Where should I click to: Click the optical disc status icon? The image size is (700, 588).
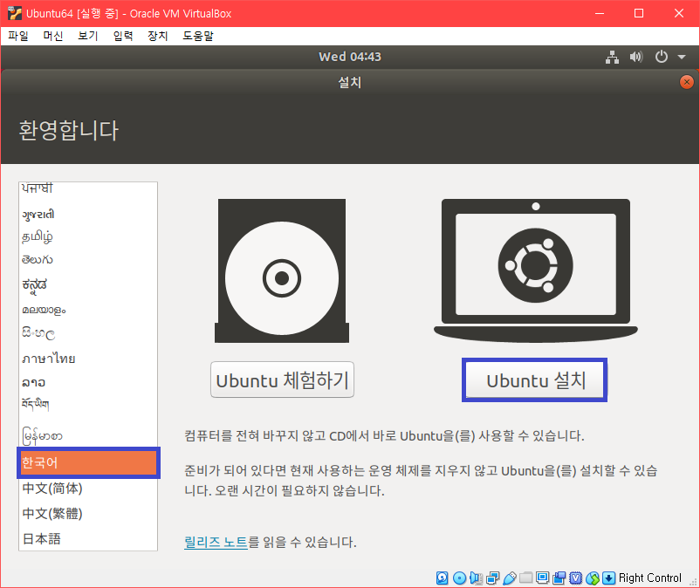coord(459,578)
